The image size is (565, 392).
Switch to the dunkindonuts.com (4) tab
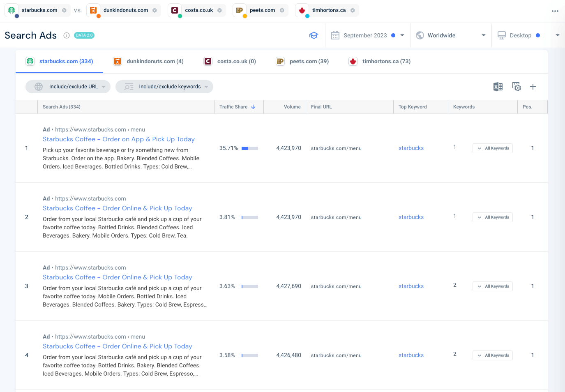(x=148, y=61)
